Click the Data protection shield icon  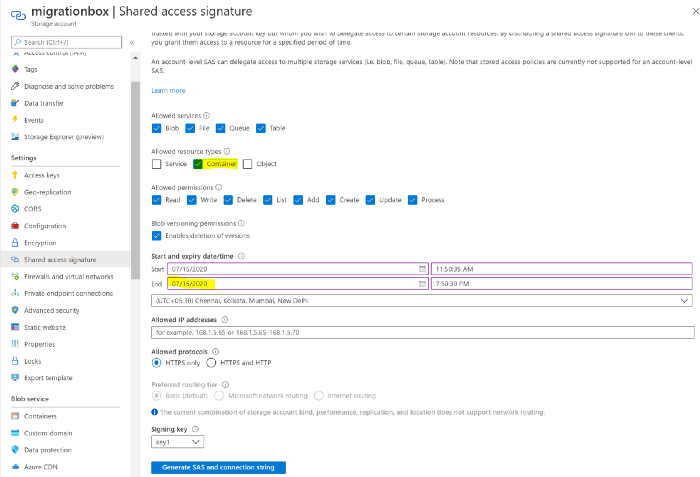(15, 450)
